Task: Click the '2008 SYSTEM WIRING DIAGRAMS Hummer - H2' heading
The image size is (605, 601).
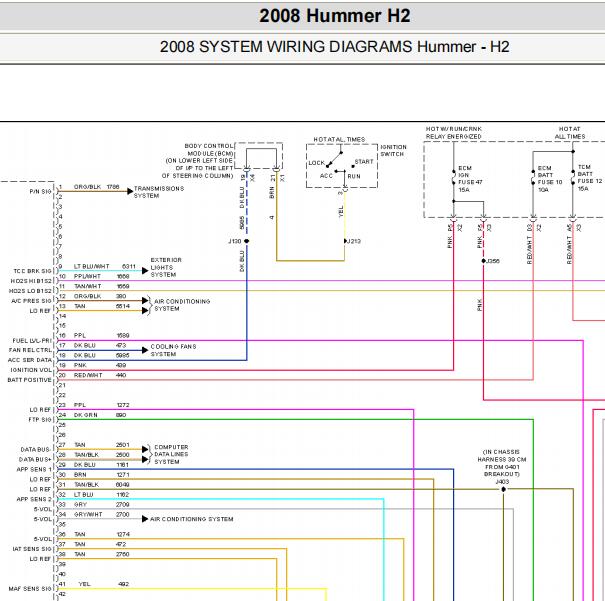Action: pyautogui.click(x=335, y=47)
